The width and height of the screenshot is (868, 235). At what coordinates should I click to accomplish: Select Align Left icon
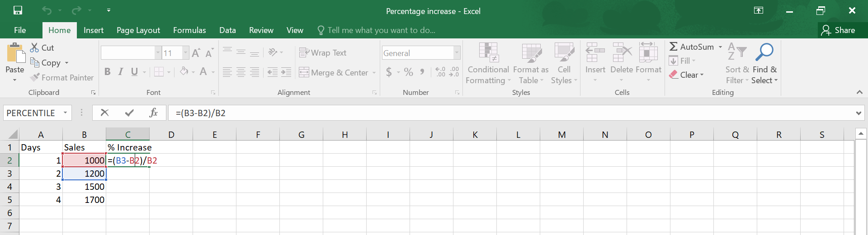click(x=227, y=72)
